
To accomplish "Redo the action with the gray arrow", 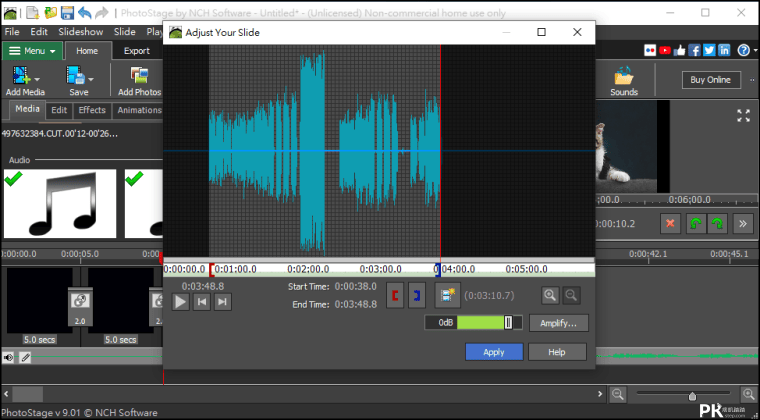I will click(x=102, y=13).
